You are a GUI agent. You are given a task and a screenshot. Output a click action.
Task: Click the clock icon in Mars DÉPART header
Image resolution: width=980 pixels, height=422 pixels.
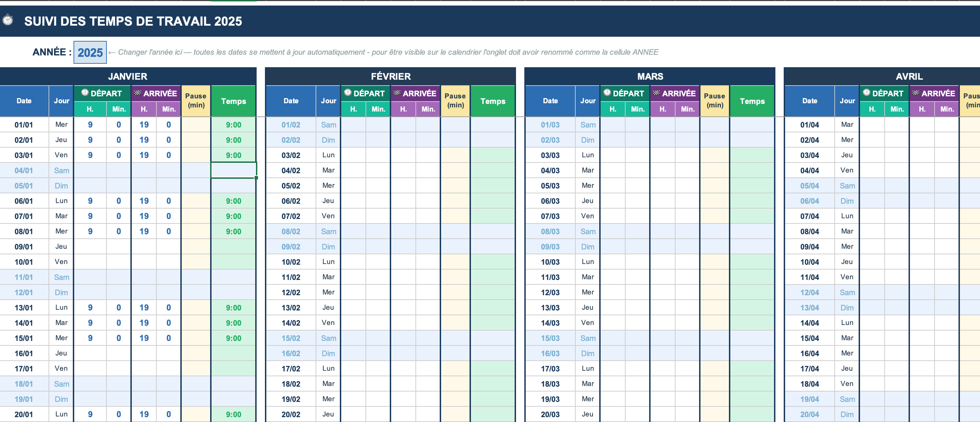click(607, 93)
